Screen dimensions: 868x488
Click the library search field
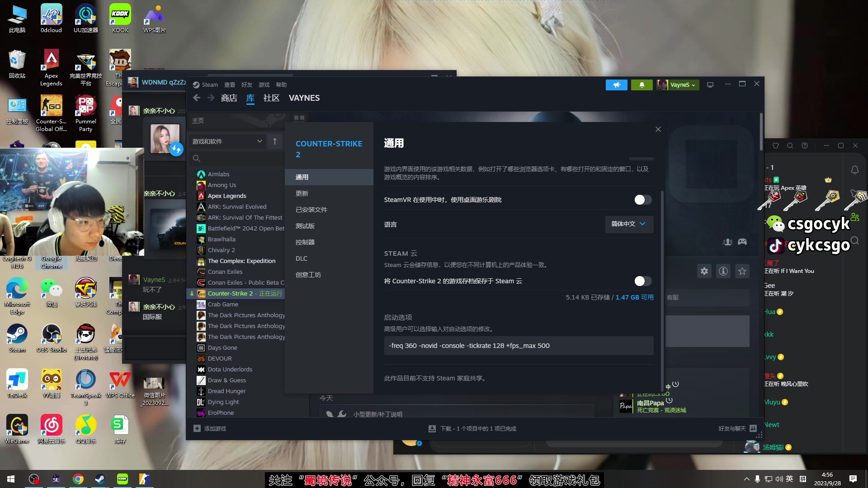pyautogui.click(x=237, y=159)
